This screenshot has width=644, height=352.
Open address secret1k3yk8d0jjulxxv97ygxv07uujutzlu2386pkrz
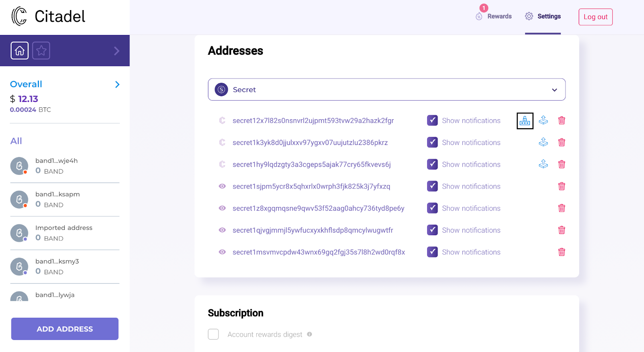(x=310, y=143)
